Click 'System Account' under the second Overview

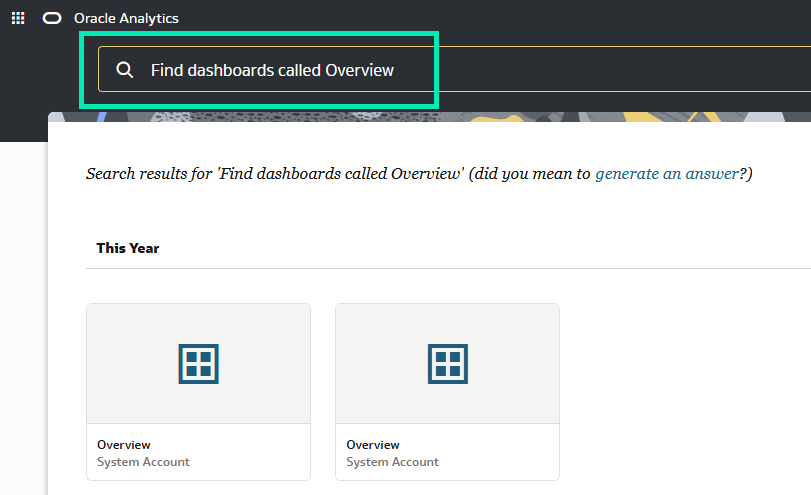392,462
